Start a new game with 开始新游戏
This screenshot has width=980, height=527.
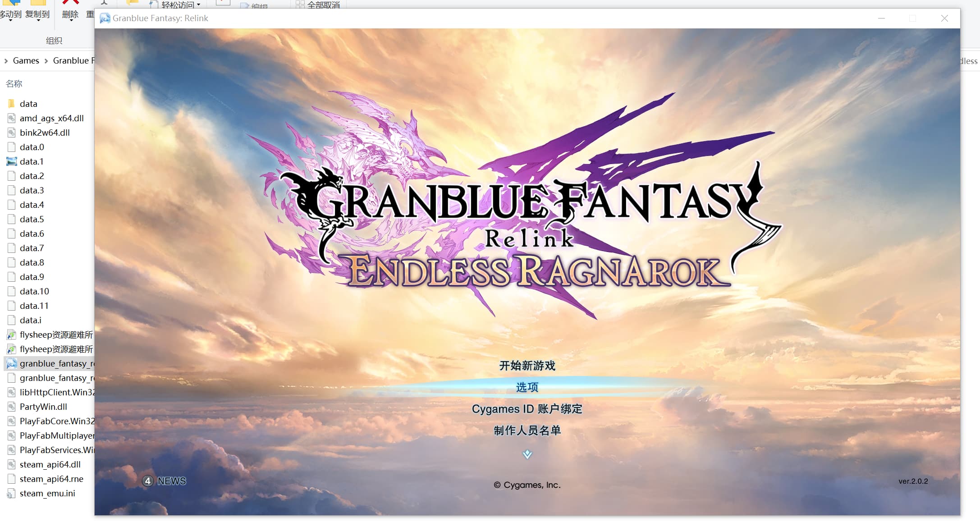(527, 366)
